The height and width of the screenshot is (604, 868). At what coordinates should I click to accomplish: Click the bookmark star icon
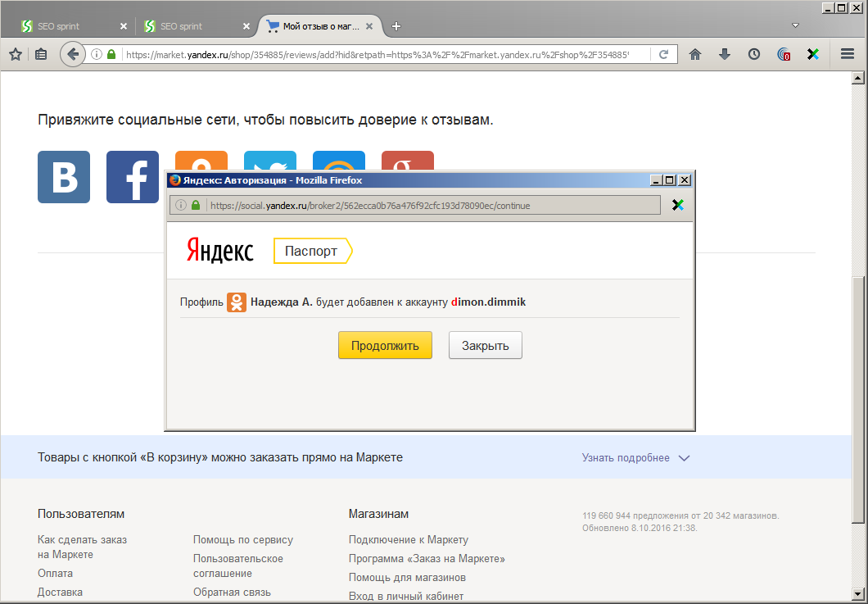(16, 54)
